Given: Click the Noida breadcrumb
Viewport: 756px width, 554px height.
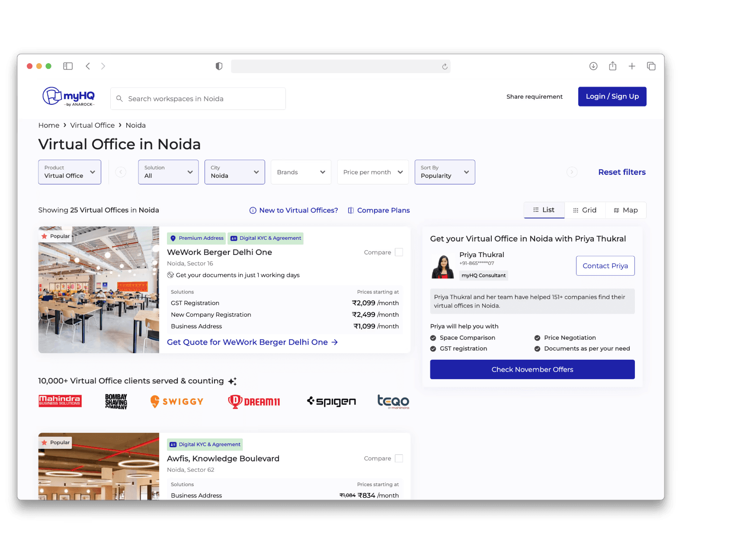Looking at the screenshot, I should pyautogui.click(x=136, y=126).
